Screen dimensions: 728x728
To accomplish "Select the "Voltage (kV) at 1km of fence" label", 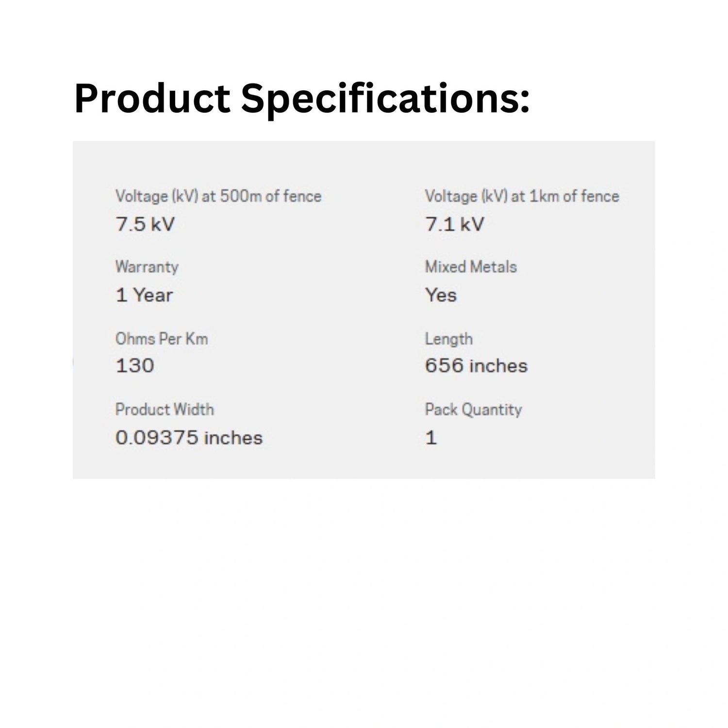I will [522, 196].
